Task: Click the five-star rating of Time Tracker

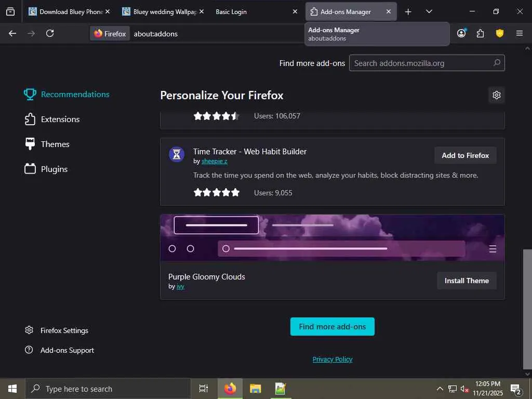Action: (x=217, y=193)
